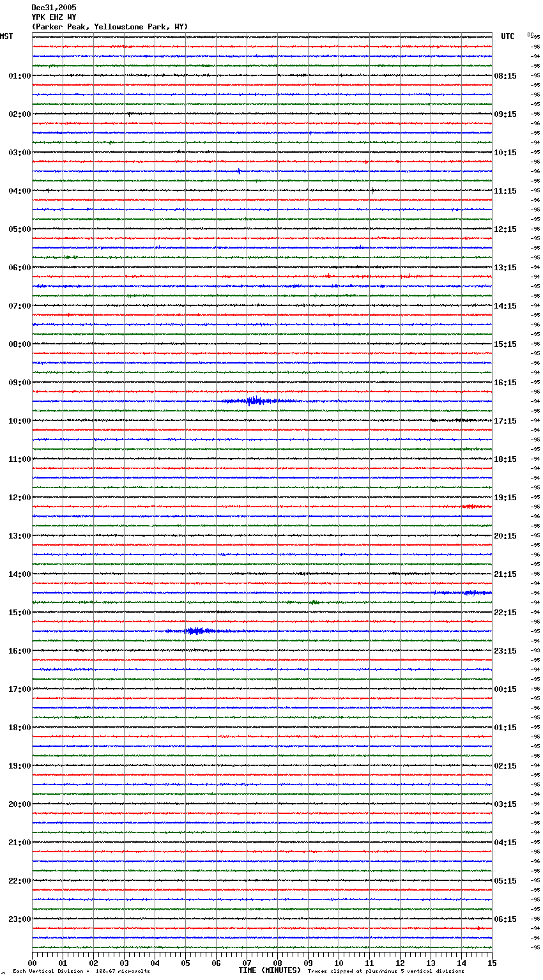The height and width of the screenshot is (980, 543).
Task: Select the "19:00" MST time label
Action: [x=20, y=766]
